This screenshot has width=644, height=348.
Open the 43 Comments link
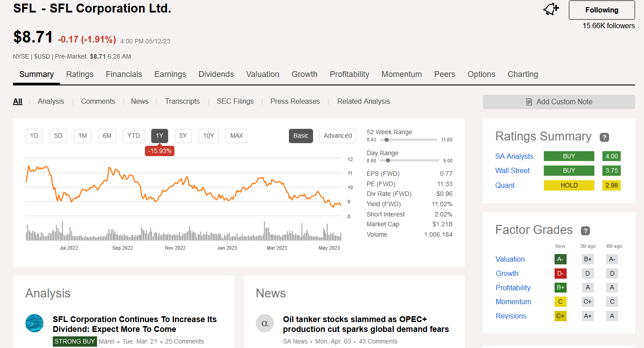[x=378, y=341]
